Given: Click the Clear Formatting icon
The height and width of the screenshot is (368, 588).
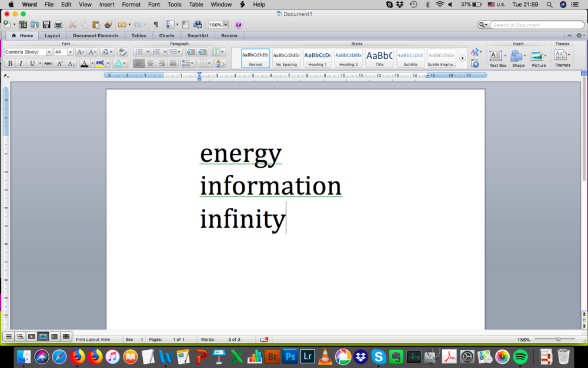Looking at the screenshot, I should coord(122,52).
